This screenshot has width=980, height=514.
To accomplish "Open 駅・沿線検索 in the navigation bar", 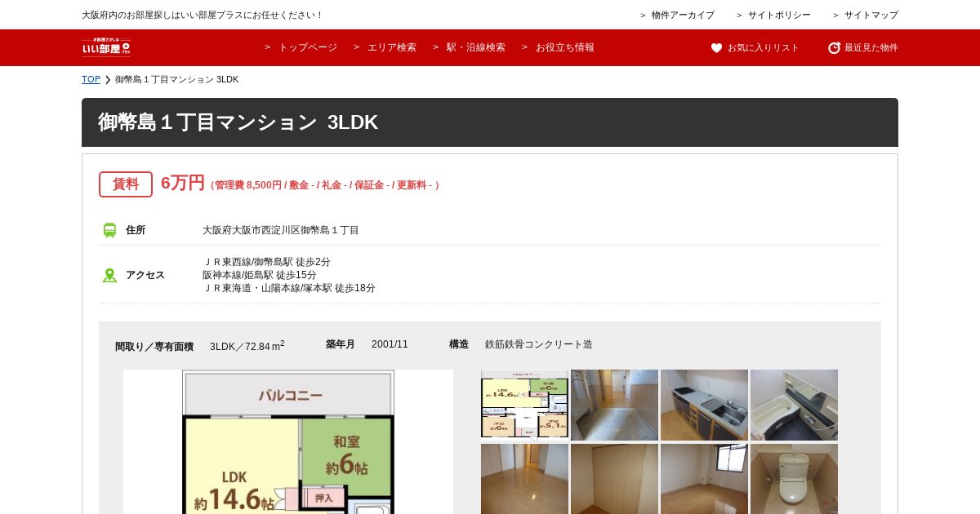I will (476, 47).
